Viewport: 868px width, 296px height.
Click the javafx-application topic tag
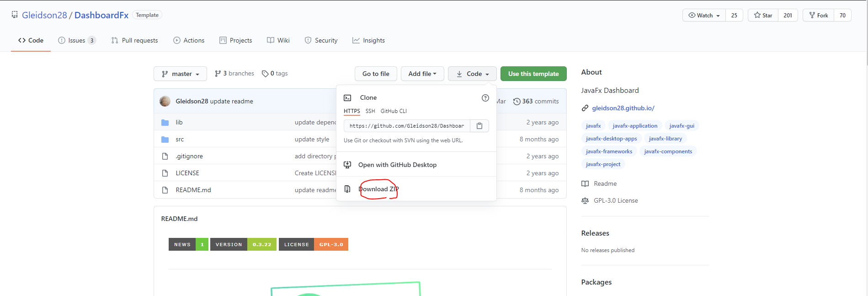point(635,126)
